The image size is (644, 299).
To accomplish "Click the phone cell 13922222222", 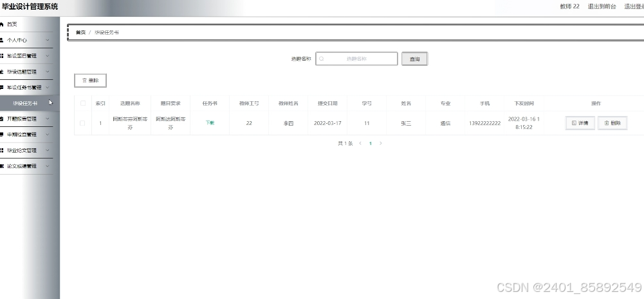I will point(484,123).
